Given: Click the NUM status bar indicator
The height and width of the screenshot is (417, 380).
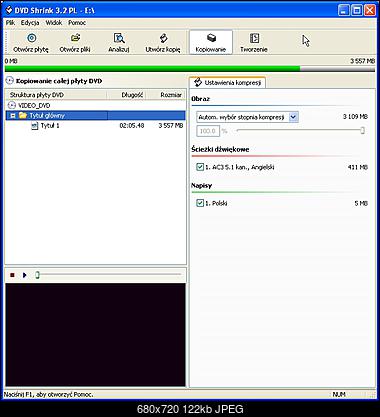Looking at the screenshot, I should pos(339,394).
